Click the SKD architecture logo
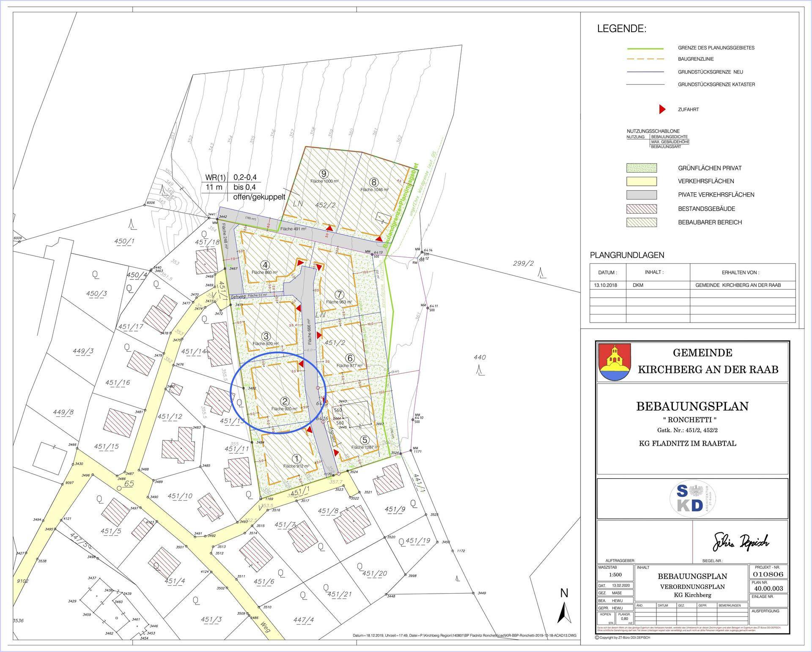 [x=692, y=499]
